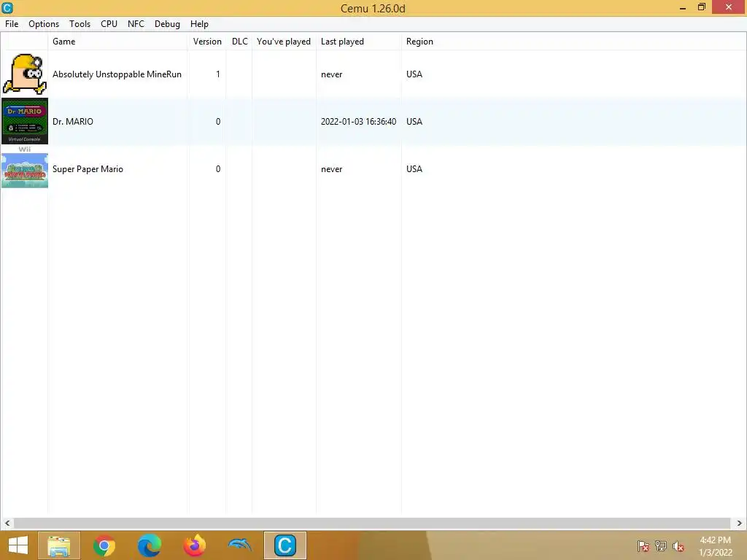Open Dolphin emulator from the taskbar
Screen dimensions: 747x560
240,545
